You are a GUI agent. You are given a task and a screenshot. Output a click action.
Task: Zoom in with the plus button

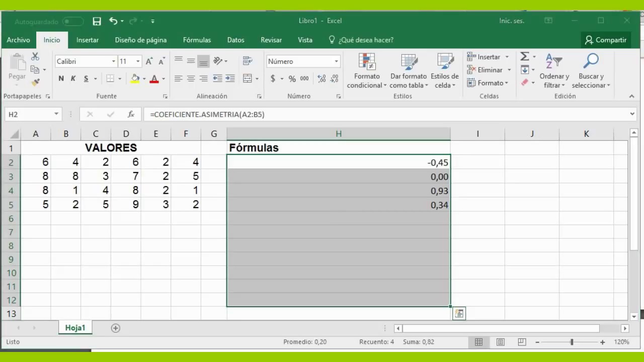(x=602, y=342)
